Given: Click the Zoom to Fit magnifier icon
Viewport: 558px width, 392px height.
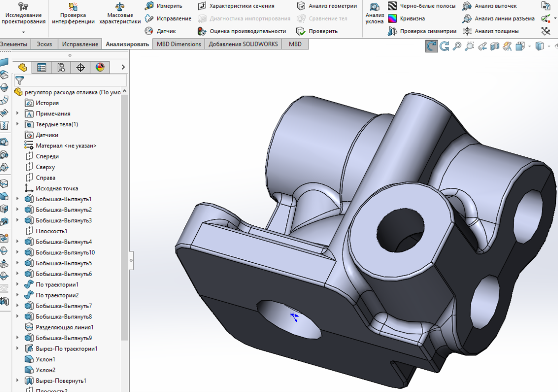Looking at the screenshot, I should click(x=457, y=46).
